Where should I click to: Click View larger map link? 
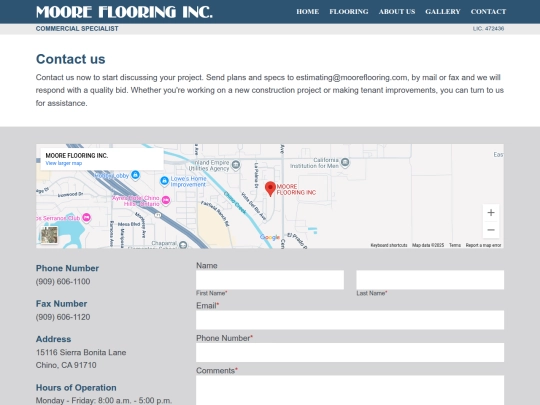click(64, 163)
